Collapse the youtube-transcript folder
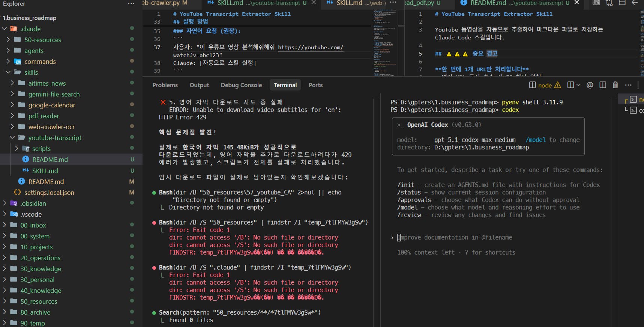The height and width of the screenshot is (327, 644). point(12,138)
